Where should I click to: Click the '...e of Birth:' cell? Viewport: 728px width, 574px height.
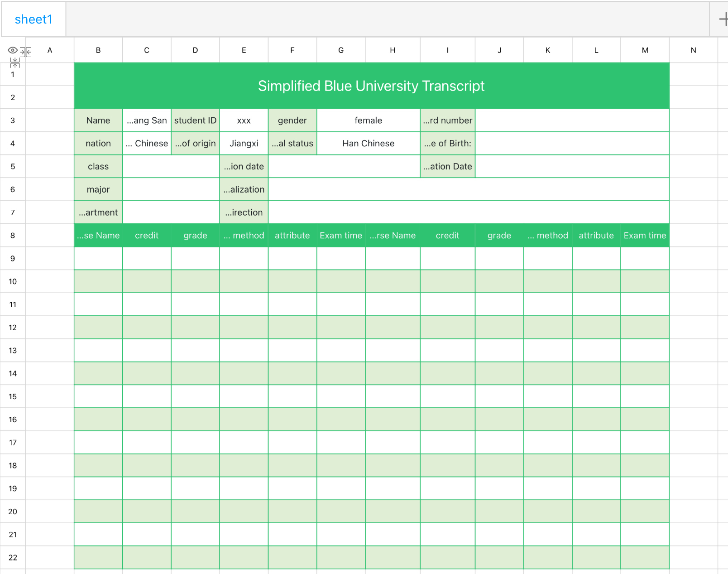448,144
